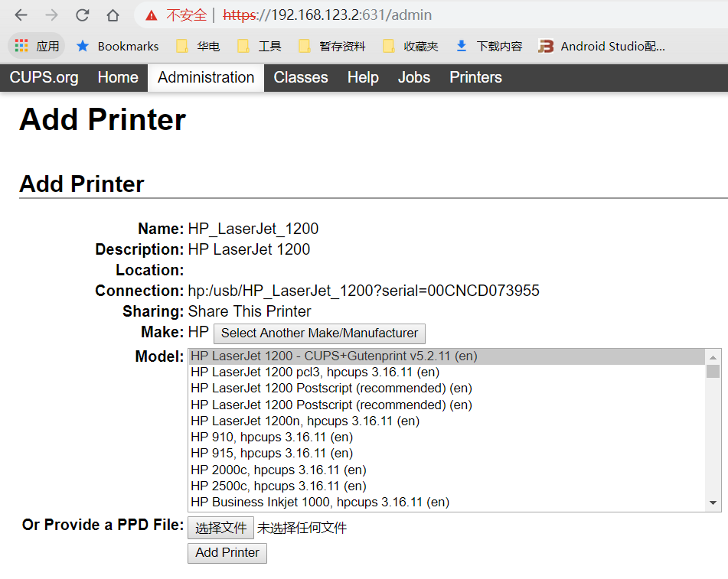Screen dimensions: 728x579
Task: Select HP 915 hpcups model
Action: click(447, 454)
